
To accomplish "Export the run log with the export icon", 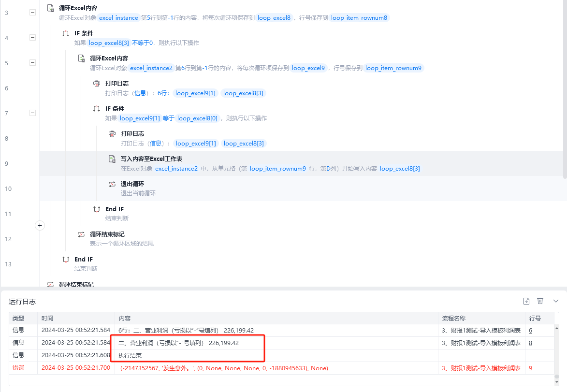I will (x=526, y=301).
